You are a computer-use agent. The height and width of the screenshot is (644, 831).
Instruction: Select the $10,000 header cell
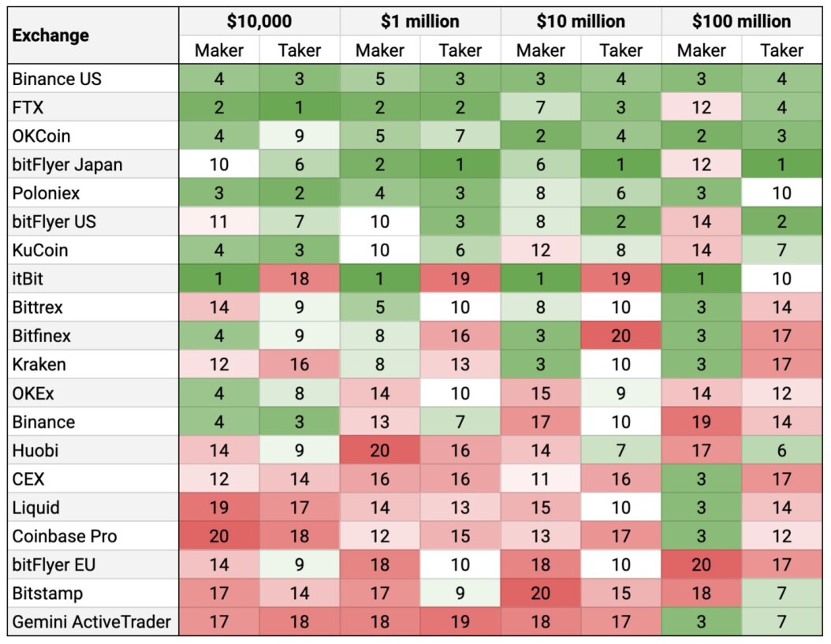(259, 21)
